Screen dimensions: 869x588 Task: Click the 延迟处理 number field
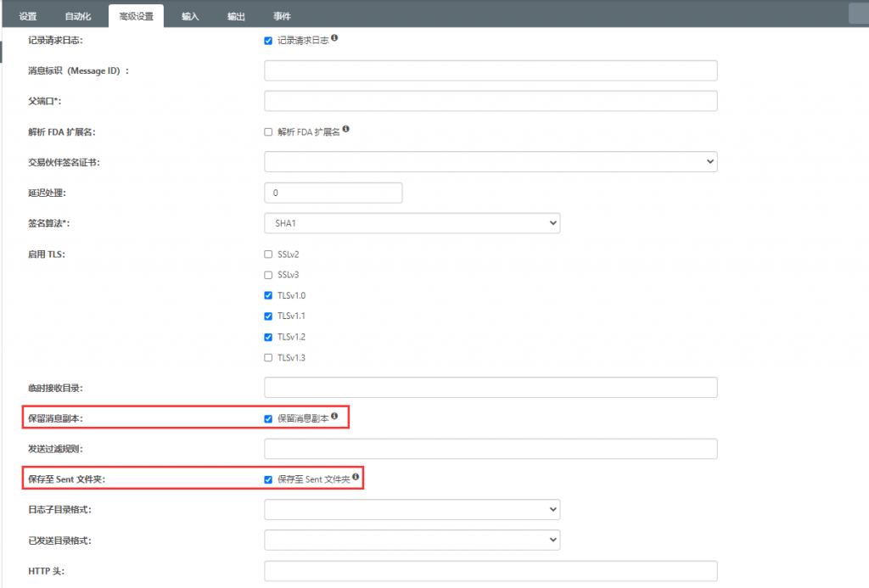point(333,193)
